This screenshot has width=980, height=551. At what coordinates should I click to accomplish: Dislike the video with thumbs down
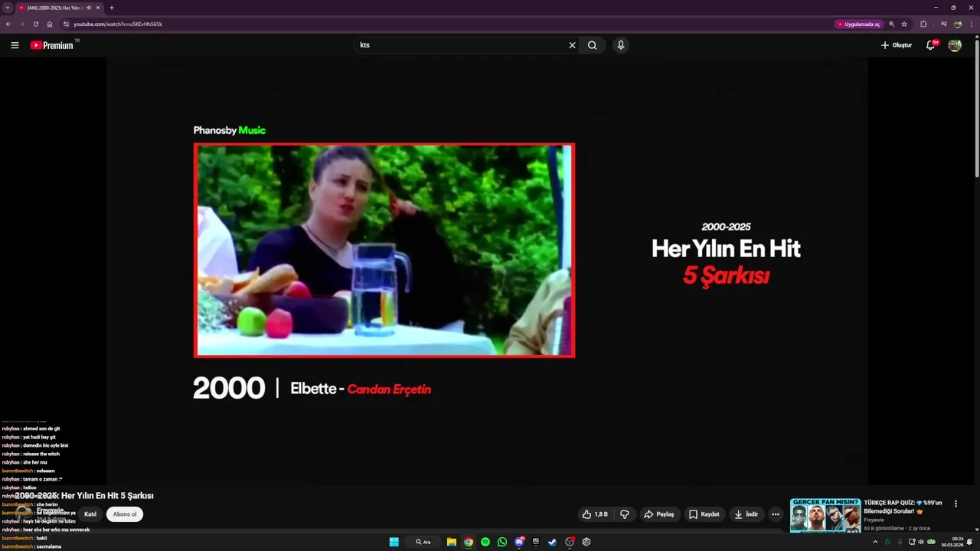(x=625, y=514)
